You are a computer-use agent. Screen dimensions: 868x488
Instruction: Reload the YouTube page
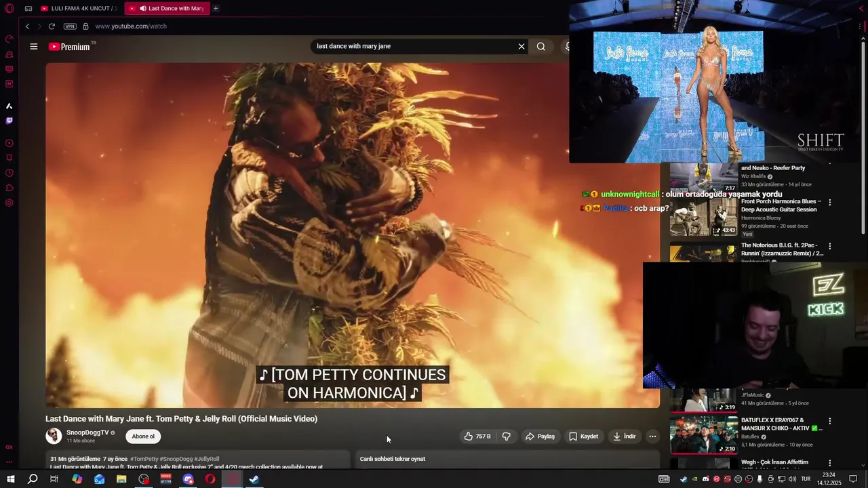point(52,26)
